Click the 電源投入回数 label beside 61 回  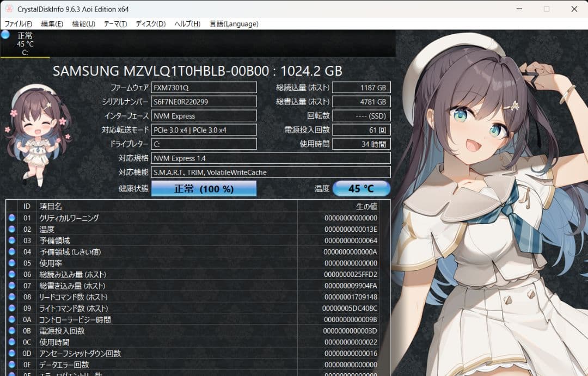(307, 130)
